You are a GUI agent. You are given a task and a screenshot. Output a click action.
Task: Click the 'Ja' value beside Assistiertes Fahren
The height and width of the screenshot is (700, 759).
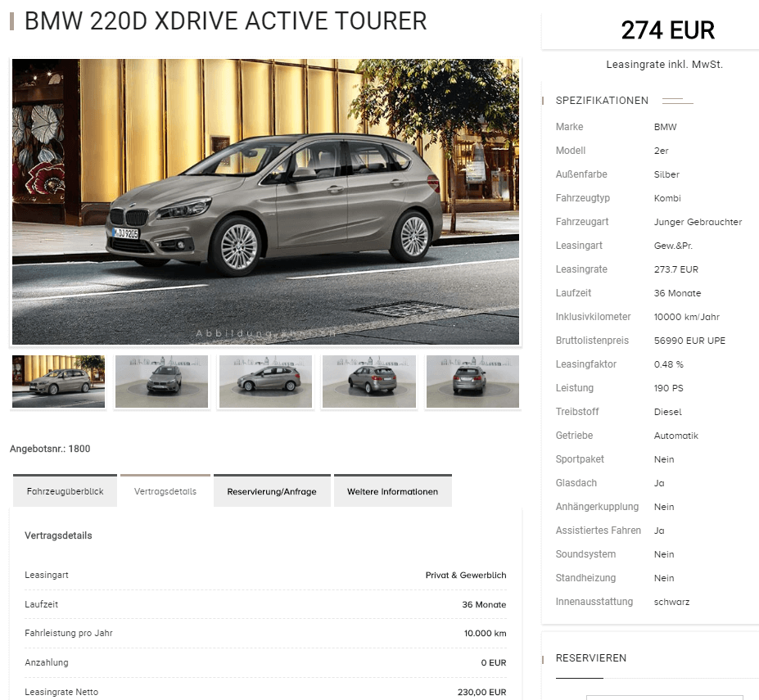pyautogui.click(x=659, y=530)
